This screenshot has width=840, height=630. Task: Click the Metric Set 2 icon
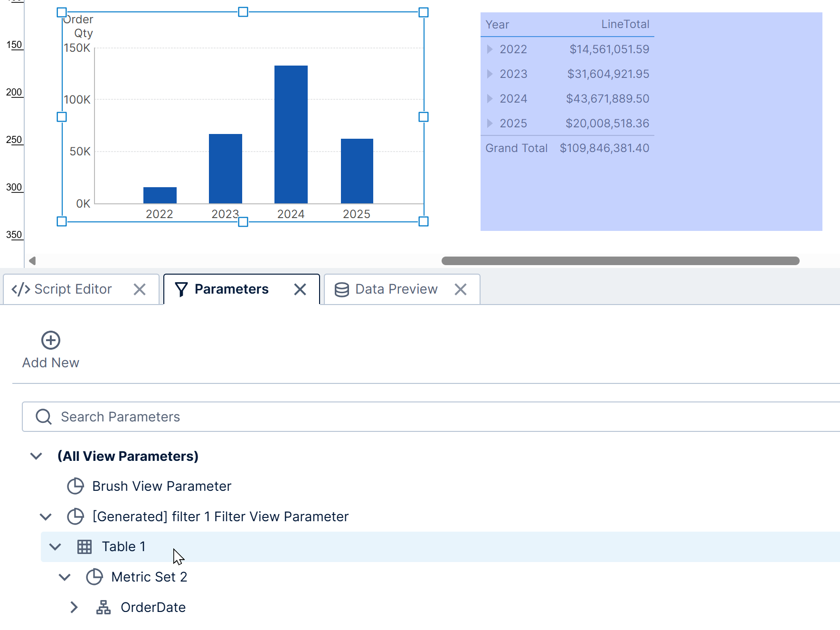pyautogui.click(x=94, y=577)
